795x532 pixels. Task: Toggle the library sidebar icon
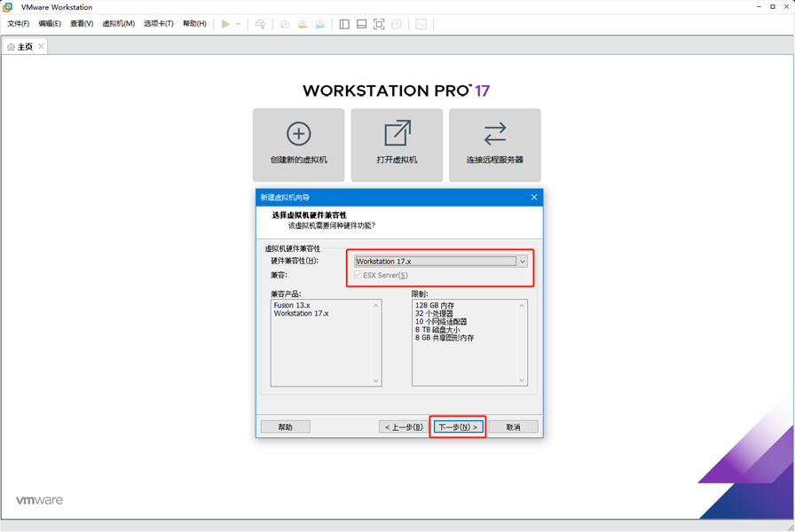point(344,24)
